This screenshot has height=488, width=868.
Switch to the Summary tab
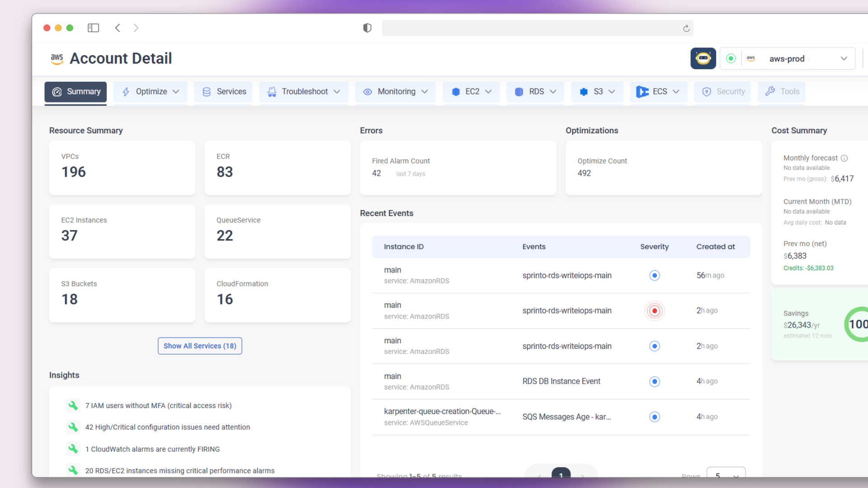(75, 91)
